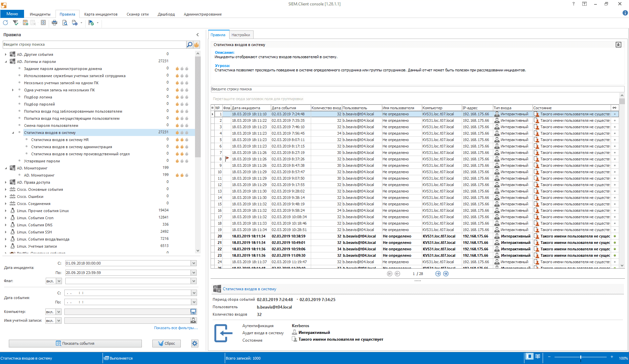The height and width of the screenshot is (364, 629).
Task: Click the printer icon in the toolbar
Action: (55, 23)
